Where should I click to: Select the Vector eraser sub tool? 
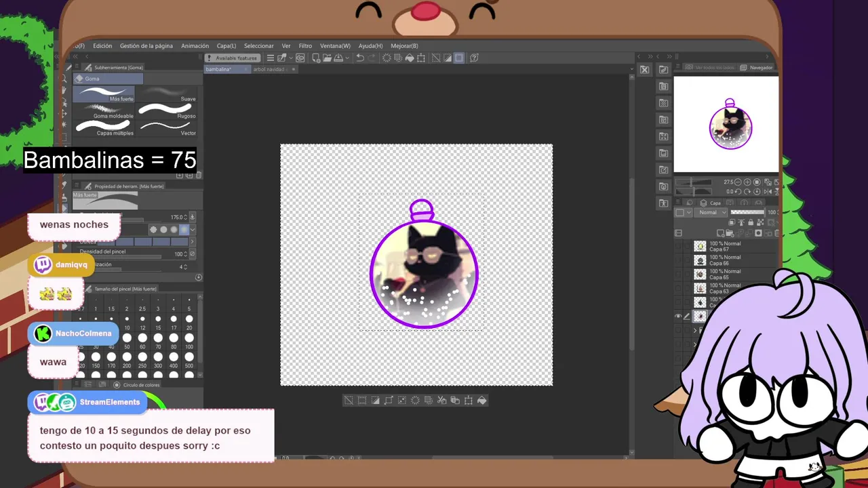[167, 128]
